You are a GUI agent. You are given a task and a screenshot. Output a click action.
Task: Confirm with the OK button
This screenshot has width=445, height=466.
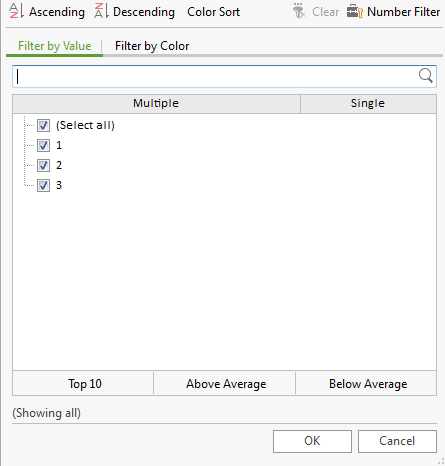[x=312, y=441]
